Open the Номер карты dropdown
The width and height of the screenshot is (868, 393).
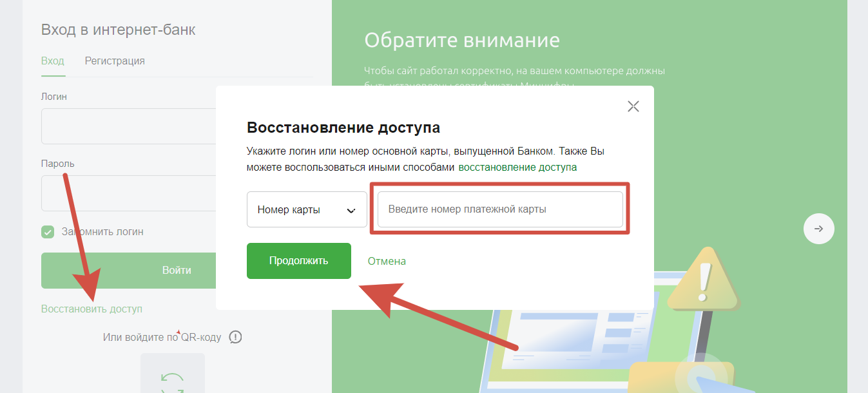(x=306, y=210)
